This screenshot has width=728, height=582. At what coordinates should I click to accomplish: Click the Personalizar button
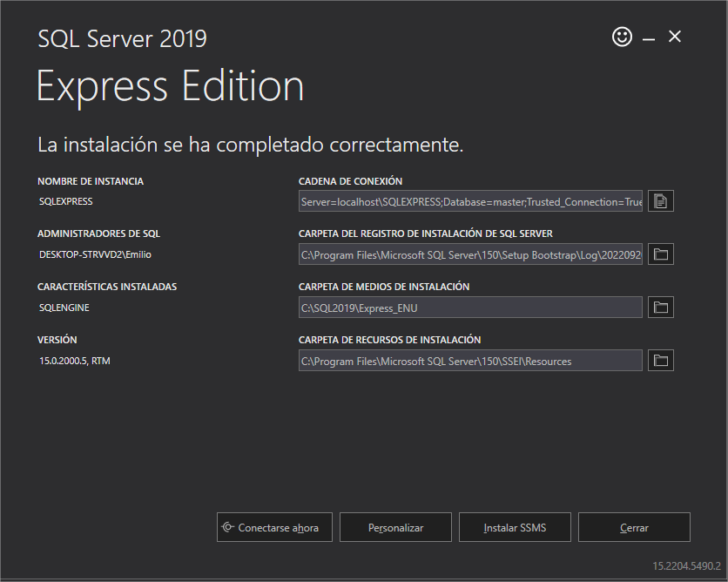tap(395, 527)
